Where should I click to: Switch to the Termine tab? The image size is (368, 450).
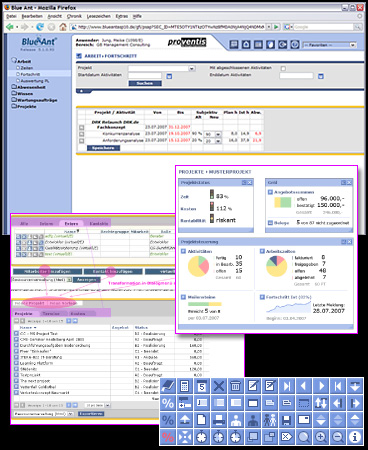tap(51, 314)
